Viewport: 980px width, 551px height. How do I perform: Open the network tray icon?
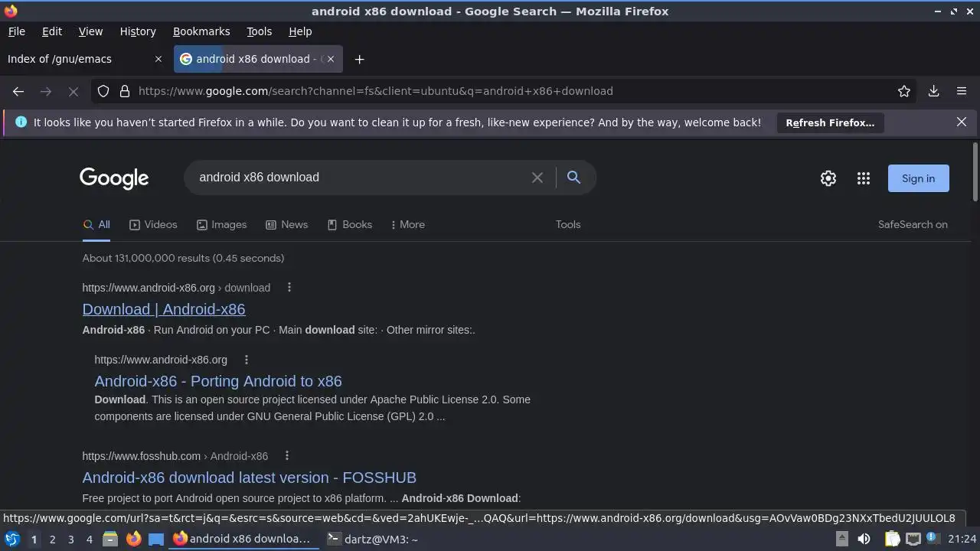pos(913,539)
